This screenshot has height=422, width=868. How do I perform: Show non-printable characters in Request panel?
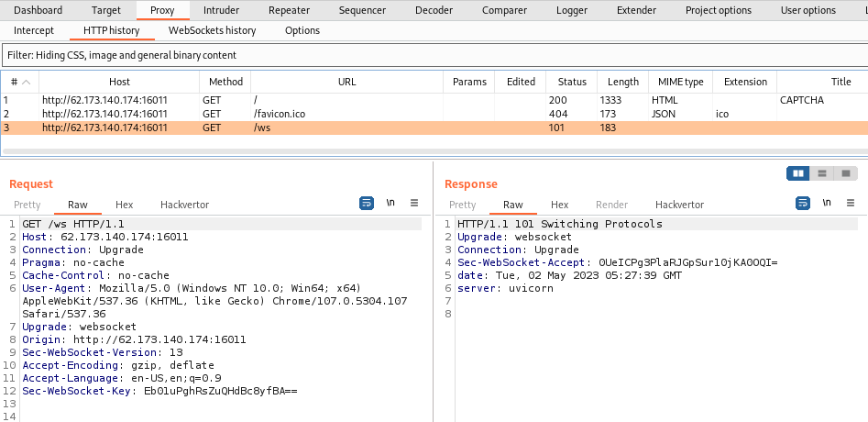390,204
